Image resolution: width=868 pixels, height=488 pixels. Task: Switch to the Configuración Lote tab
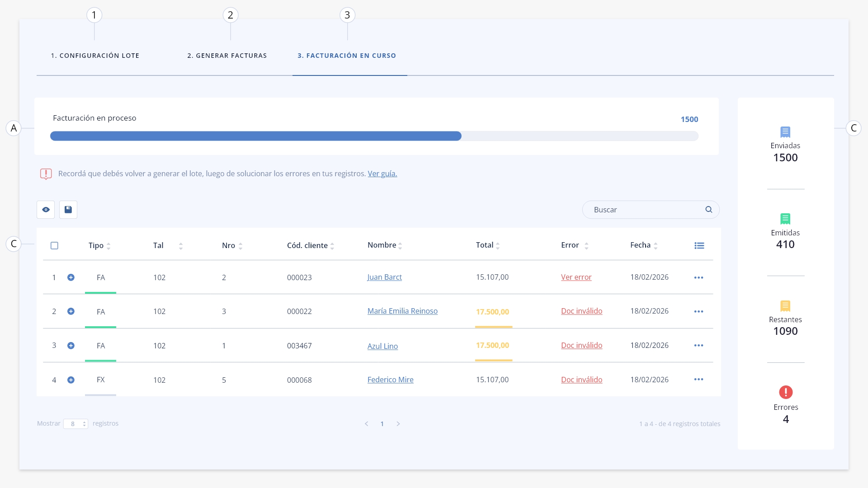[95, 56]
